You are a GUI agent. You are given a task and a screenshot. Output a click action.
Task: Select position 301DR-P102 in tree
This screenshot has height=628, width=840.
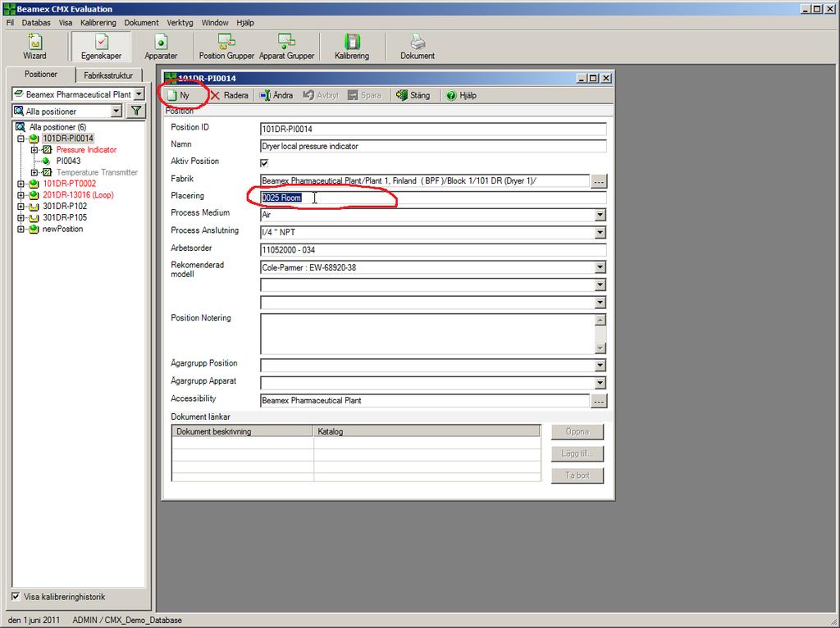[65, 206]
